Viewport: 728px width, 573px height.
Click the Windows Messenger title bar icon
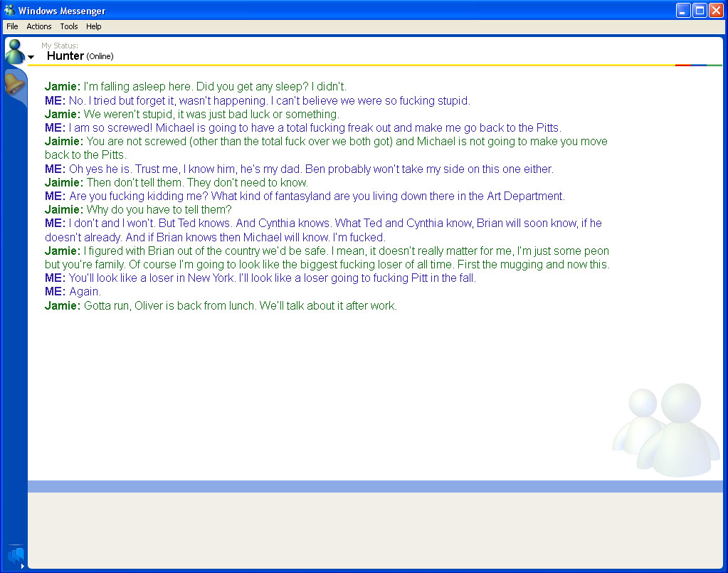[9, 10]
